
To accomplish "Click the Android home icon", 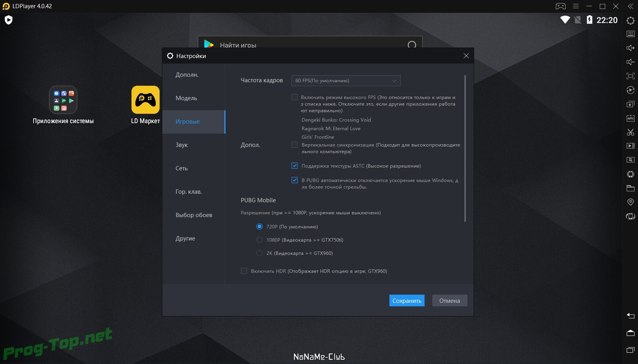I will click(x=630, y=333).
